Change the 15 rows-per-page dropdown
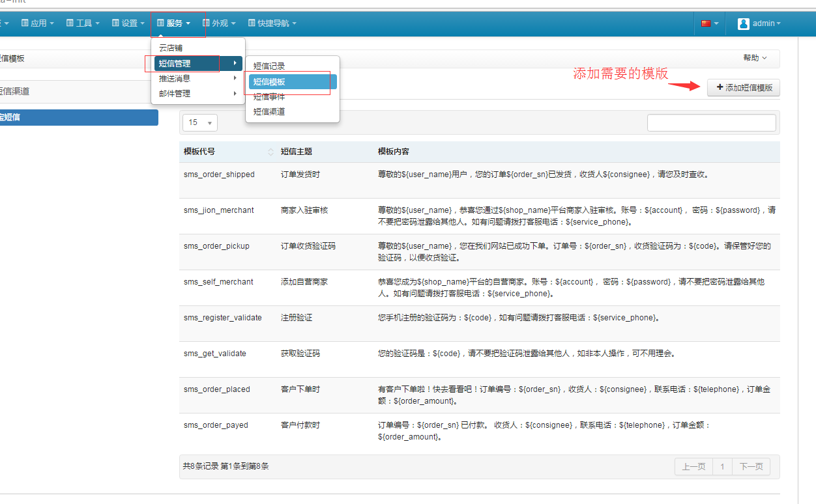The height and width of the screenshot is (504, 816). (201, 122)
